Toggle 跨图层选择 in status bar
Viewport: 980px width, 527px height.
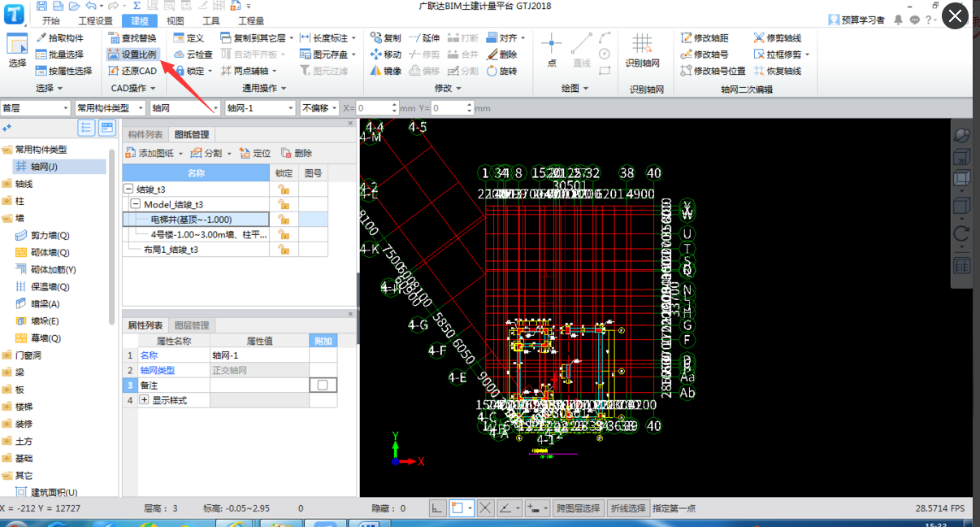point(579,508)
